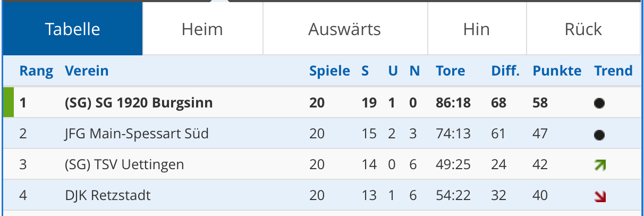Switch to the Tabelle tab

pyautogui.click(x=73, y=29)
